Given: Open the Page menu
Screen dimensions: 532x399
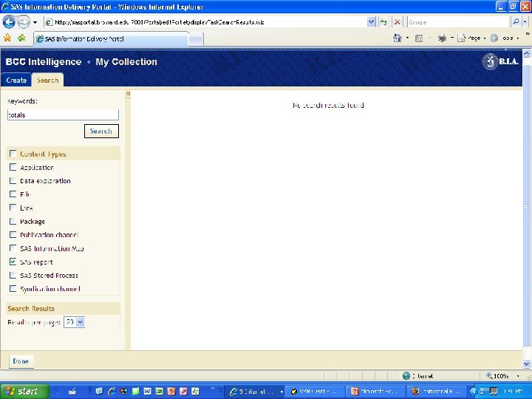Looking at the screenshot, I should tap(471, 38).
